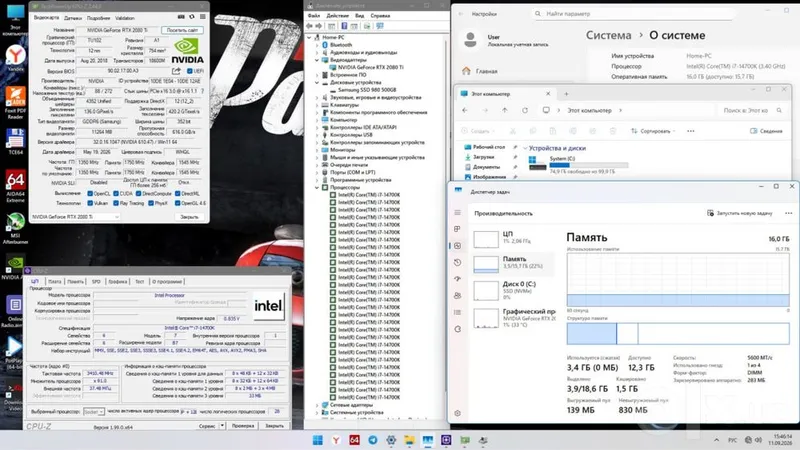Click back arrow in Device Manager toolbar
The image size is (800, 450).
pos(309,26)
